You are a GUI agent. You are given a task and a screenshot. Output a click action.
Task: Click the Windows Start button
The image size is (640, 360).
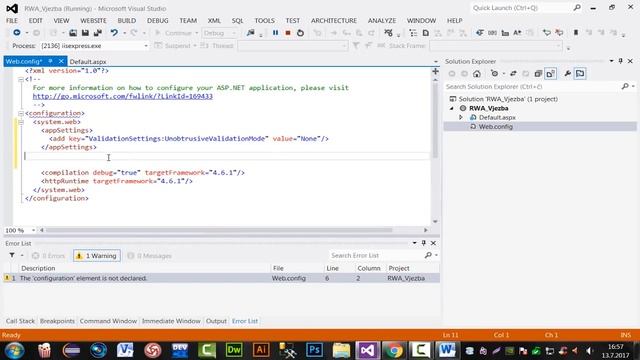(14, 351)
